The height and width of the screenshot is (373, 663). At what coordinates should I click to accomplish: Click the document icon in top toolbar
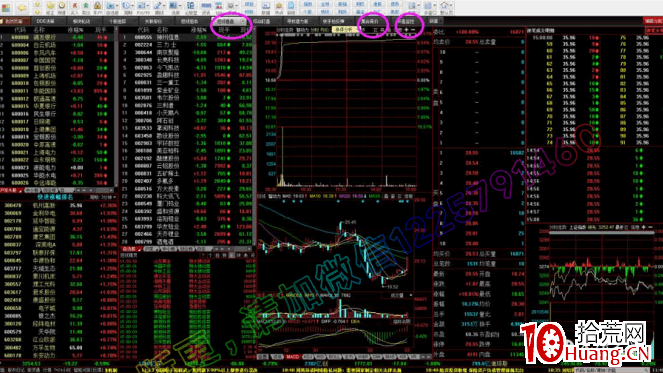[291, 6]
